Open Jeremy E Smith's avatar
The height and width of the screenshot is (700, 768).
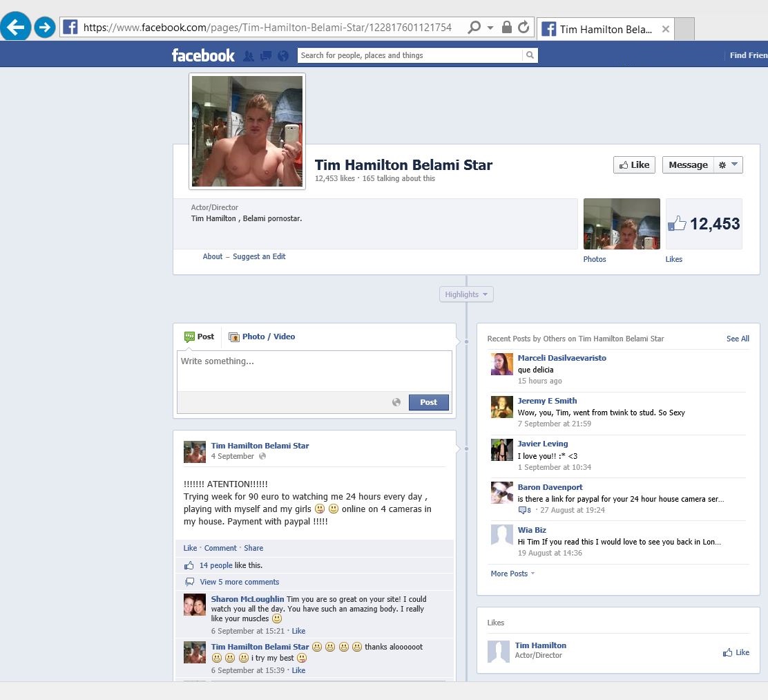[502, 407]
